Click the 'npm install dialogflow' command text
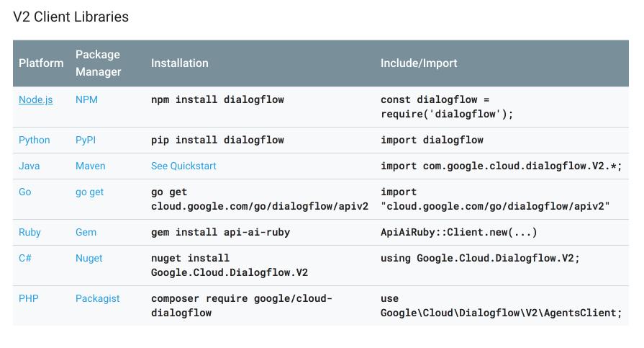This screenshot has width=644, height=348. 218,99
